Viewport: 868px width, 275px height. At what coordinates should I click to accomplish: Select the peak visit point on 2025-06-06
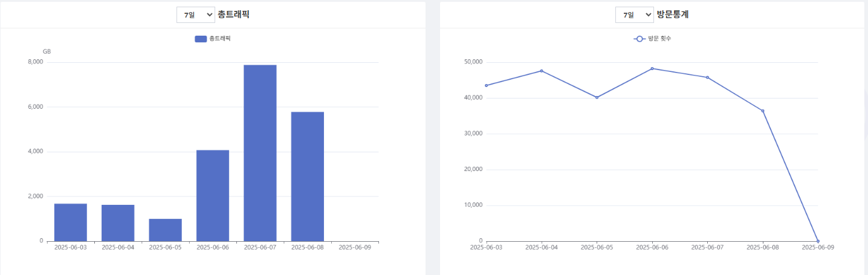tap(652, 68)
